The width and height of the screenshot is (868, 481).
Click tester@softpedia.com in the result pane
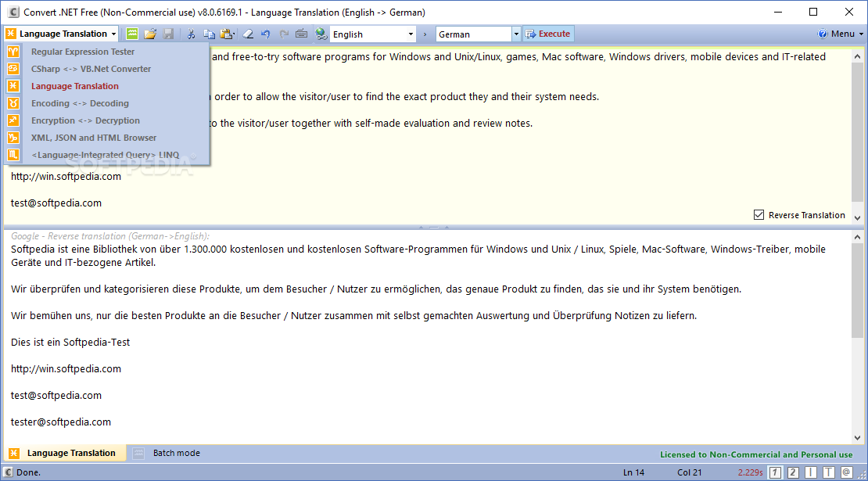[x=61, y=422]
